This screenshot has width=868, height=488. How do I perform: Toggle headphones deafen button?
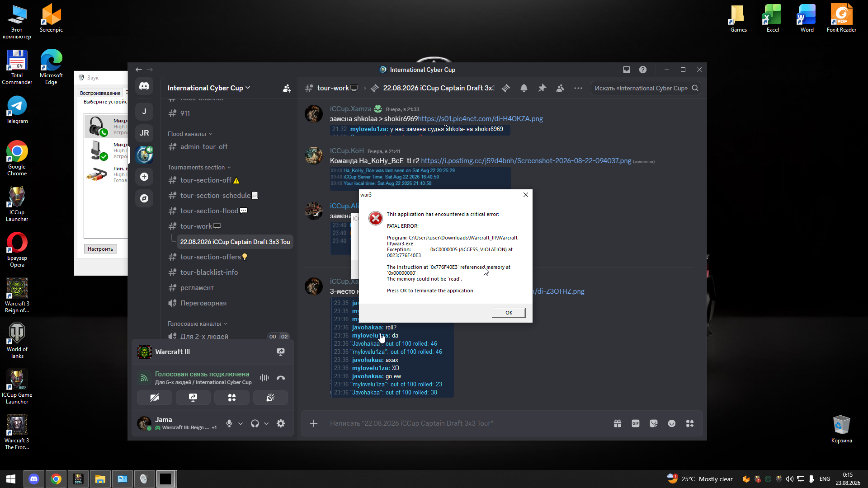click(x=255, y=423)
